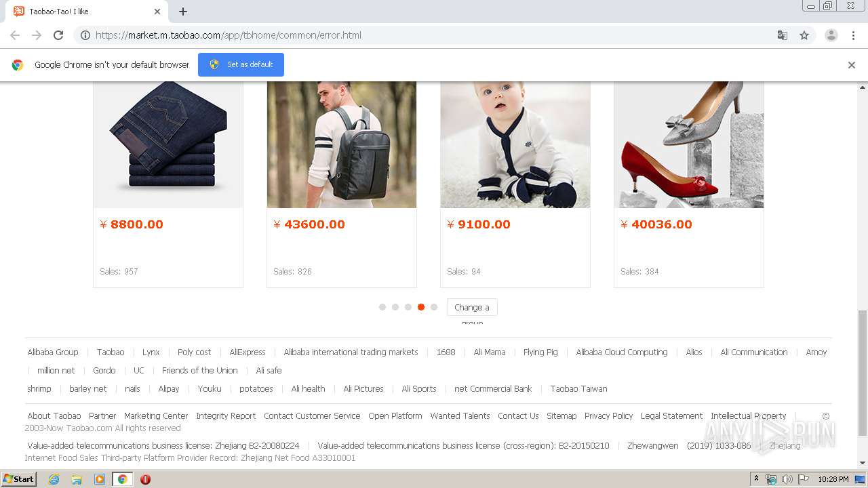Open the Chrome three-dot menu
The width and height of the screenshot is (868, 488).
click(853, 35)
